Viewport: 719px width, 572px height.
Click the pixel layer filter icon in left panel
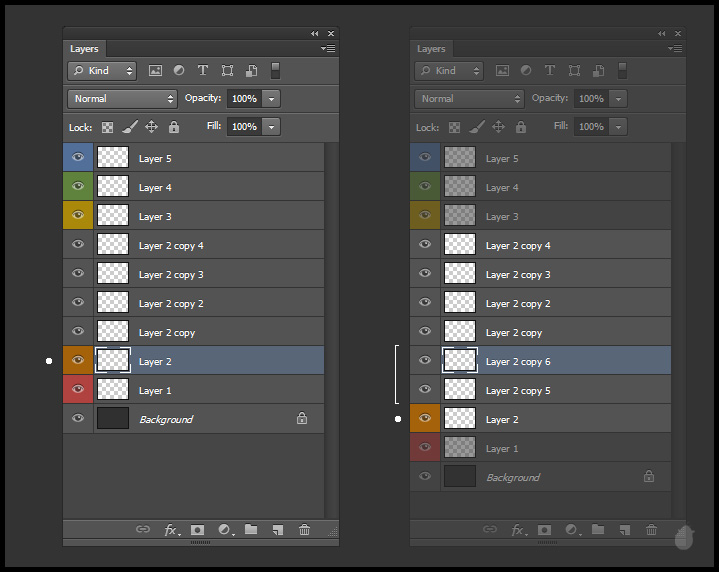[155, 71]
